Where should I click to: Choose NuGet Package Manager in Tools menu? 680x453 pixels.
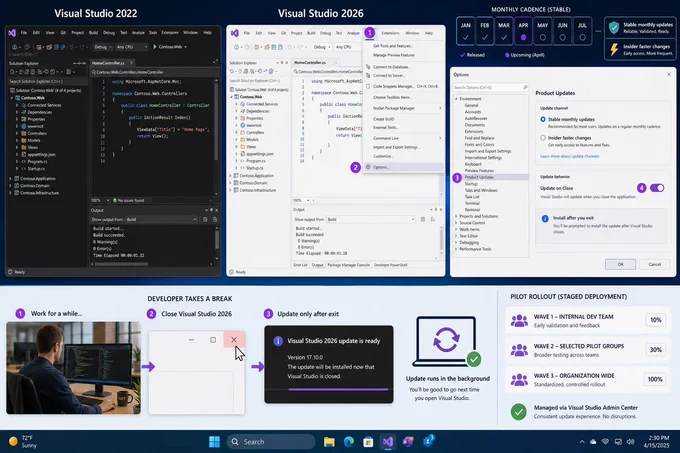pos(403,108)
